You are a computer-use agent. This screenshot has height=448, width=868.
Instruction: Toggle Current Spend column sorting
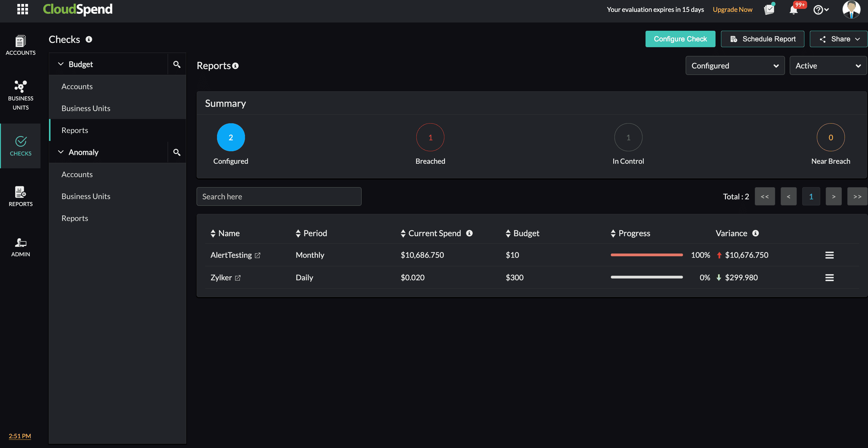[x=403, y=233]
